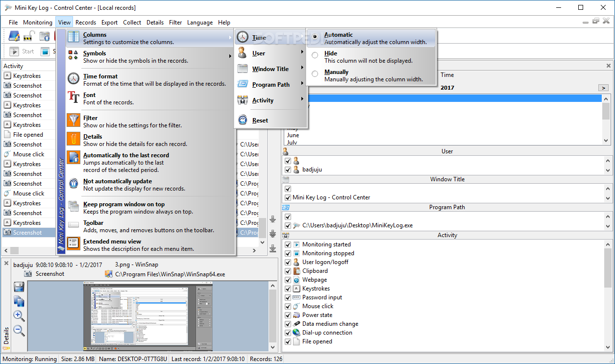Screen dimensions: 615x364
Task: Open the Font menu entry
Action: (149, 98)
